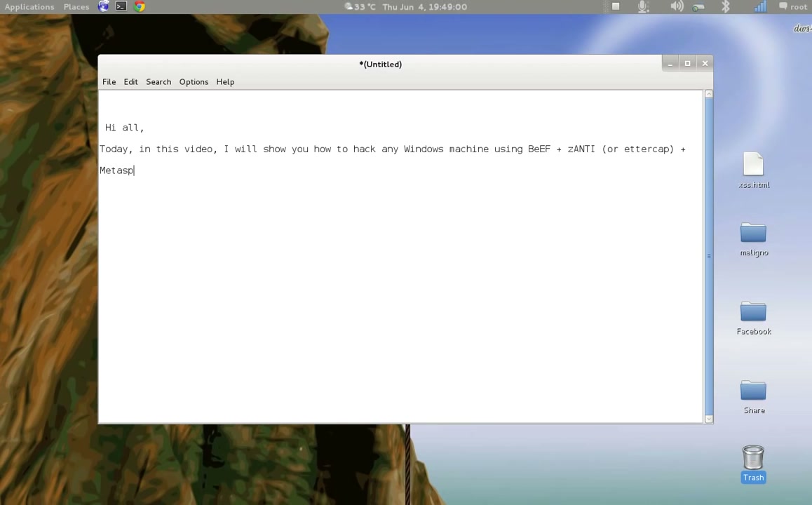Image resolution: width=812 pixels, height=505 pixels.
Task: Open the volume speaker indicator
Action: coord(677,6)
